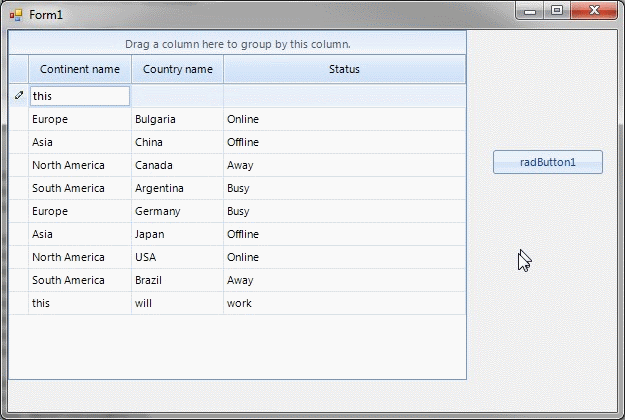Minimize the Form1 window
The image size is (625, 420).
[530, 11]
